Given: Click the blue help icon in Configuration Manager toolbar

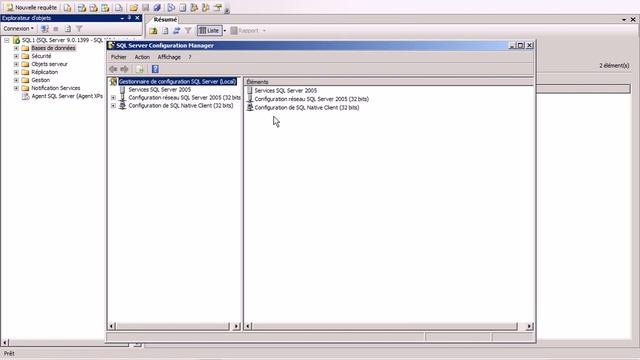Looking at the screenshot, I should tap(155, 69).
